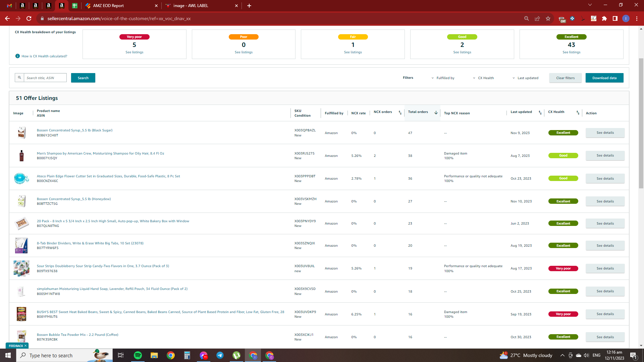The width and height of the screenshot is (644, 362).
Task: Open Telegram from taskbar
Action: (x=220, y=355)
